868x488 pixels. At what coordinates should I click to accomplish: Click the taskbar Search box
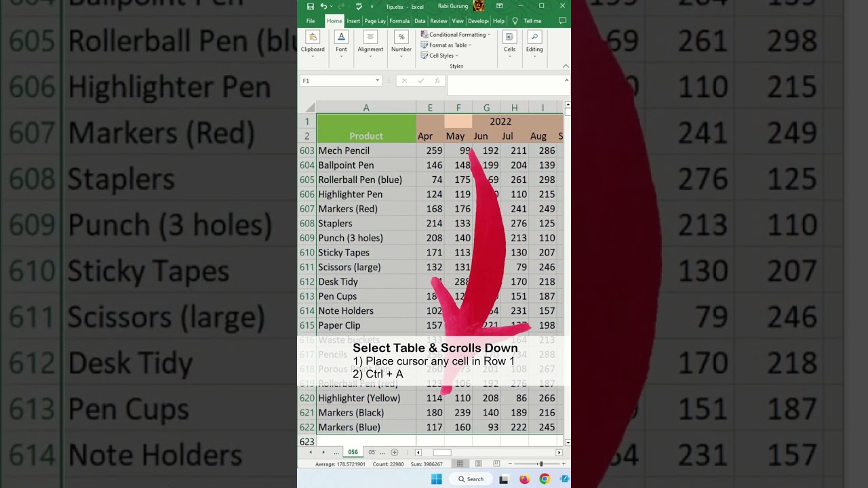click(471, 479)
